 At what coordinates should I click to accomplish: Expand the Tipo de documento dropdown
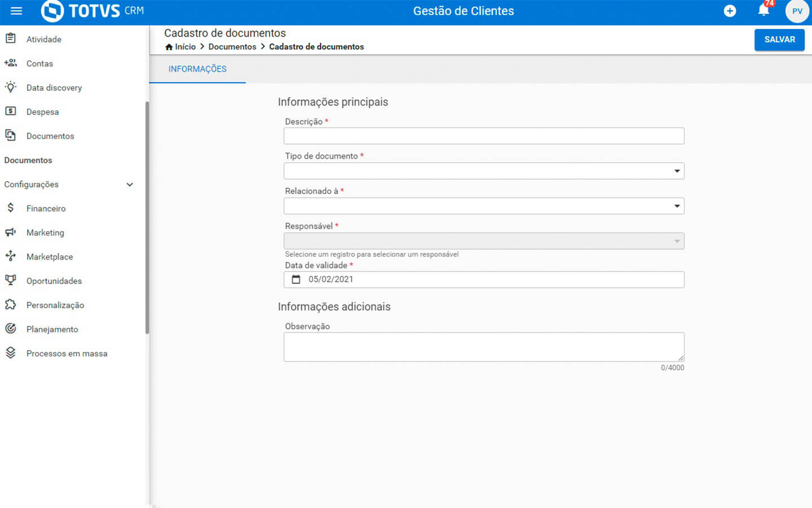pyautogui.click(x=677, y=171)
